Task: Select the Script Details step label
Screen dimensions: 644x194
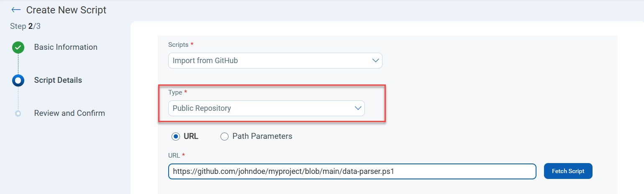Action: point(58,80)
